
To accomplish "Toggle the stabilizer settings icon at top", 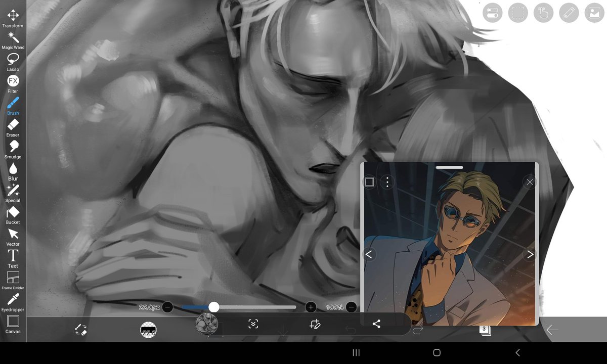I will (492, 13).
